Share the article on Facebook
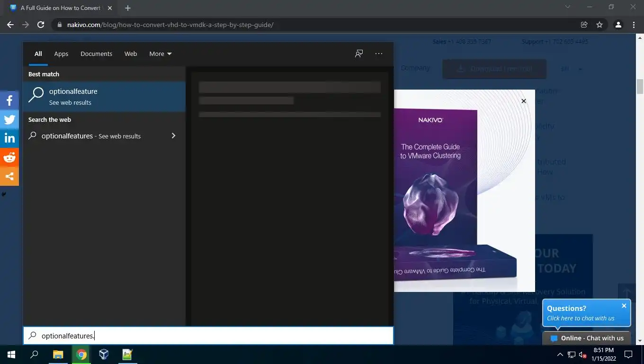This screenshot has height=364, width=644. (9, 100)
